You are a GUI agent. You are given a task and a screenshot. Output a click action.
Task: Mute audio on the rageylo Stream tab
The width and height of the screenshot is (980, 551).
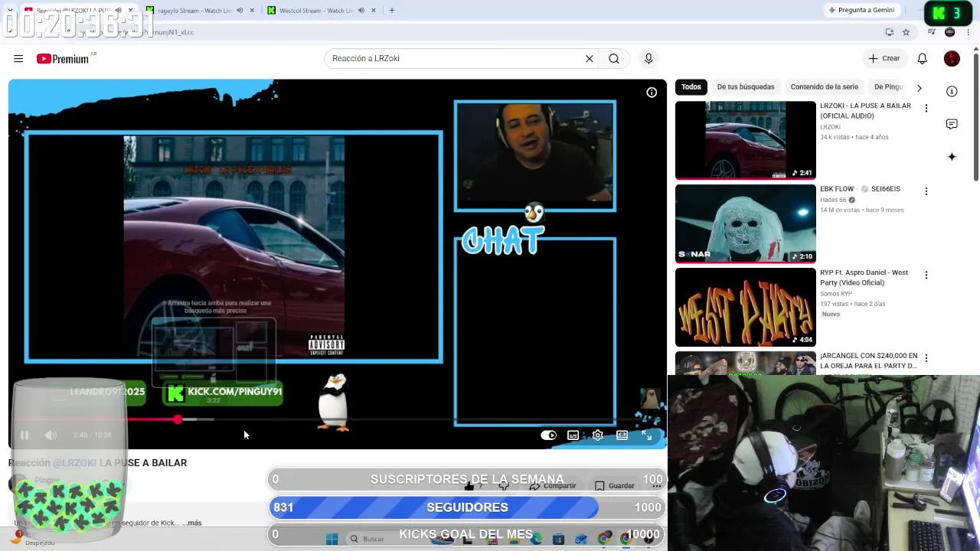pyautogui.click(x=240, y=11)
